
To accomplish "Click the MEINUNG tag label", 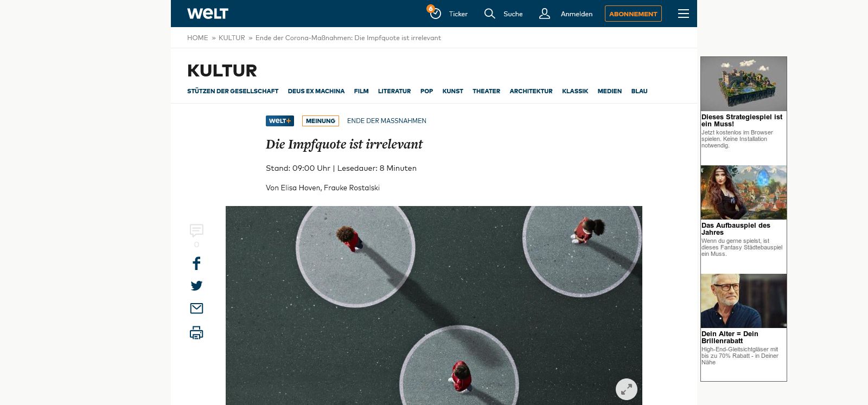I will click(x=320, y=121).
